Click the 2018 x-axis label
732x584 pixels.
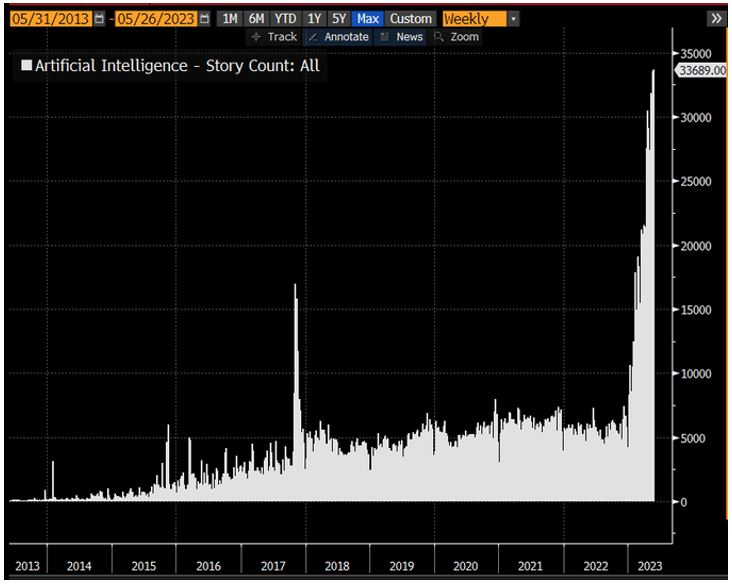point(337,566)
